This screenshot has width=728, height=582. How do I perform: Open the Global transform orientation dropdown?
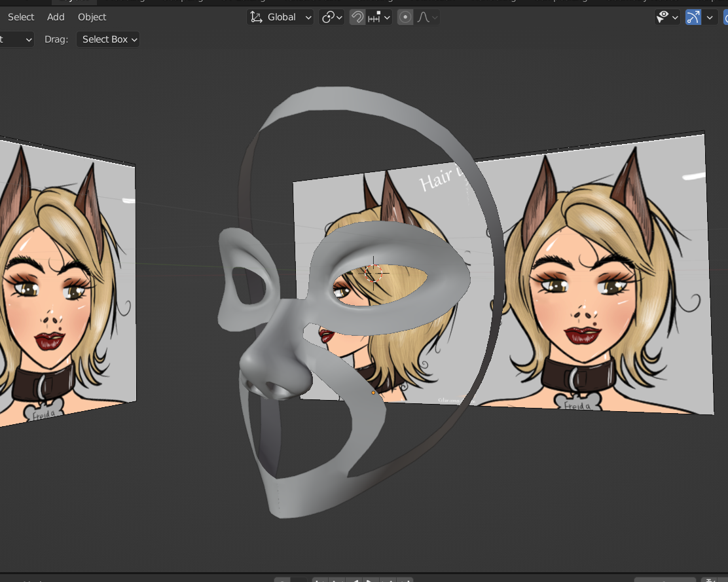pyautogui.click(x=280, y=17)
